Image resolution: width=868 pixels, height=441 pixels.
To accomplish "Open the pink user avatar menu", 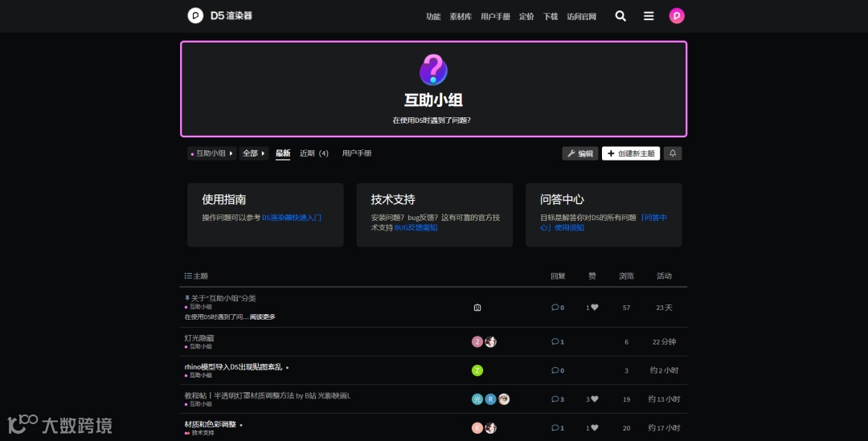I will point(677,16).
